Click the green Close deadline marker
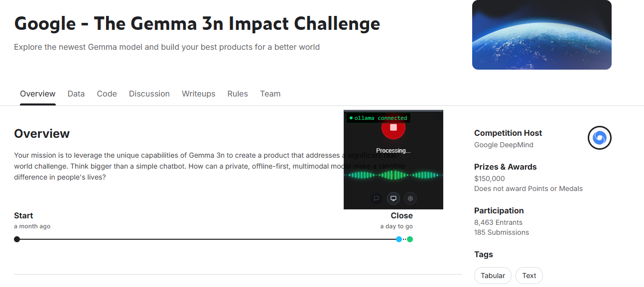Image resolution: width=644 pixels, height=287 pixels. pos(410,239)
